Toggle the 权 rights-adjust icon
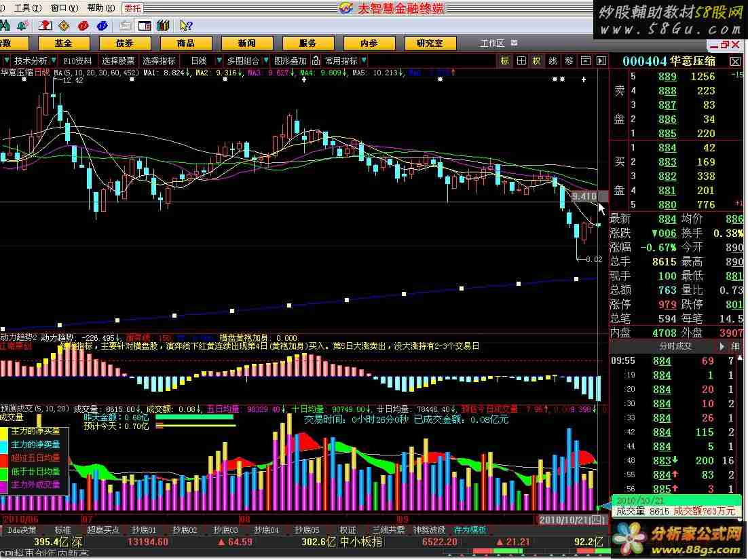 pyautogui.click(x=537, y=61)
